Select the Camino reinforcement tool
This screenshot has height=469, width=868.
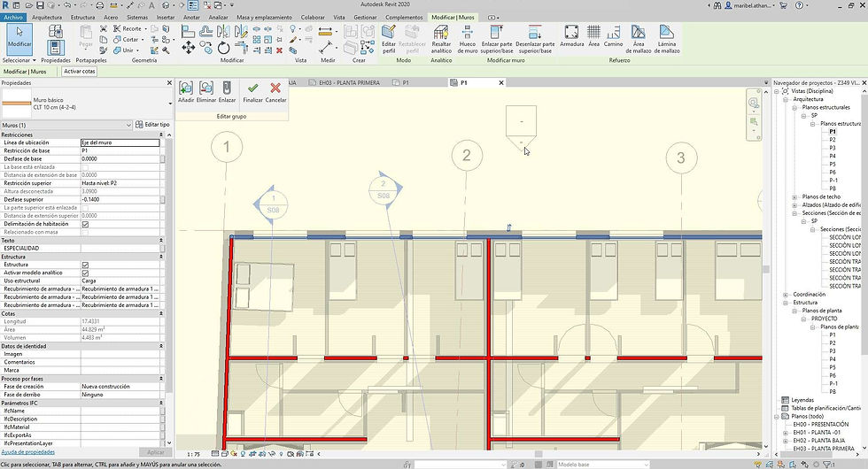(x=613, y=35)
